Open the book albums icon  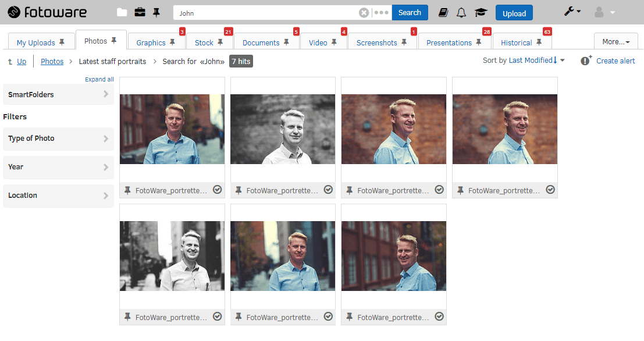pos(444,13)
